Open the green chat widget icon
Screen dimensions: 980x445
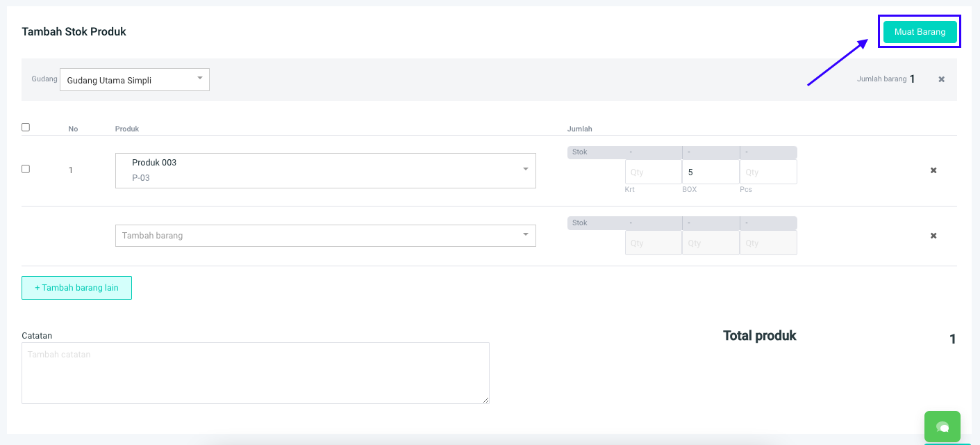click(942, 427)
